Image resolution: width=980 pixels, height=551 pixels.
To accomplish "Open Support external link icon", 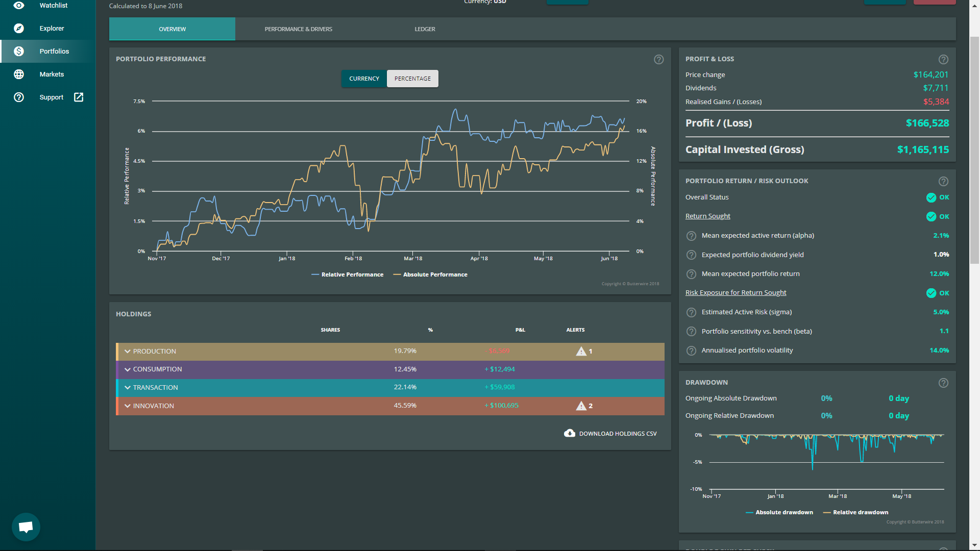I will (79, 97).
